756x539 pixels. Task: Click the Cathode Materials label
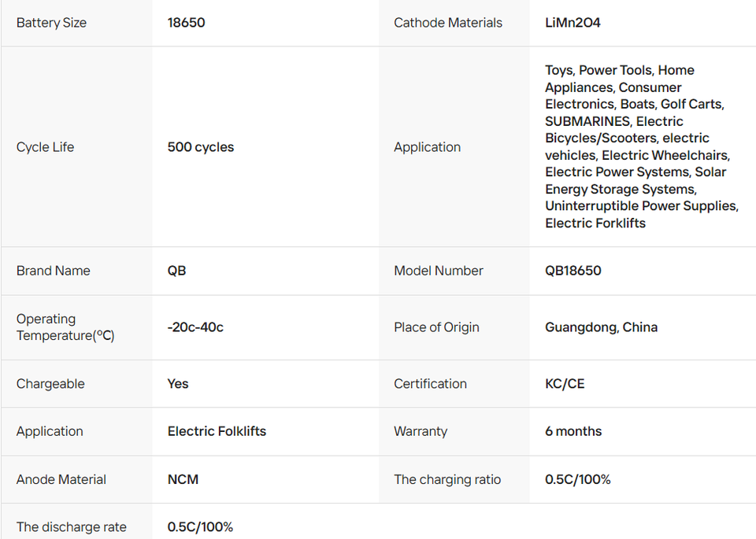click(447, 23)
